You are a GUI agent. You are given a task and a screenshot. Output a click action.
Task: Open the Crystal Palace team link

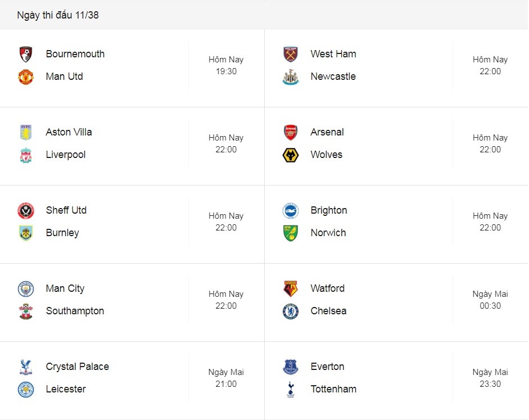point(77,367)
